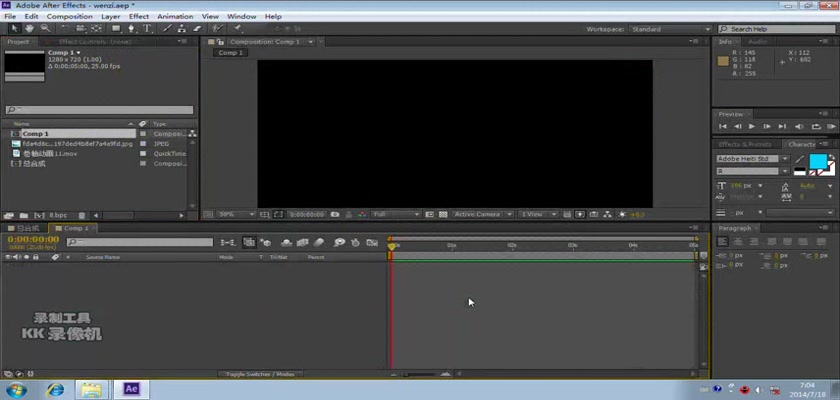
Task: Open the Layer menu
Action: pyautogui.click(x=111, y=17)
